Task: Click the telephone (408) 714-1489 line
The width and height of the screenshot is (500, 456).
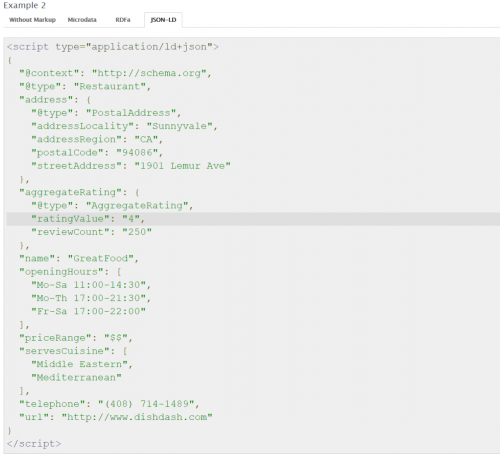Action: 109,404
